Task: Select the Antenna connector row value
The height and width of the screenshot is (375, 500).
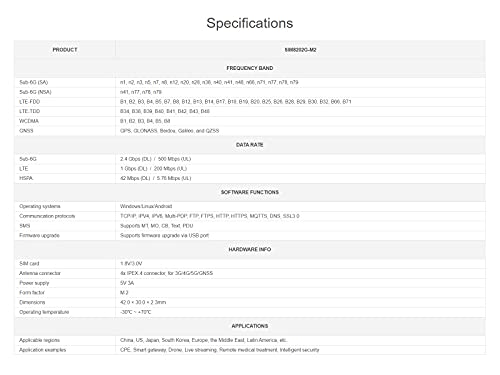Action: pyautogui.click(x=166, y=273)
